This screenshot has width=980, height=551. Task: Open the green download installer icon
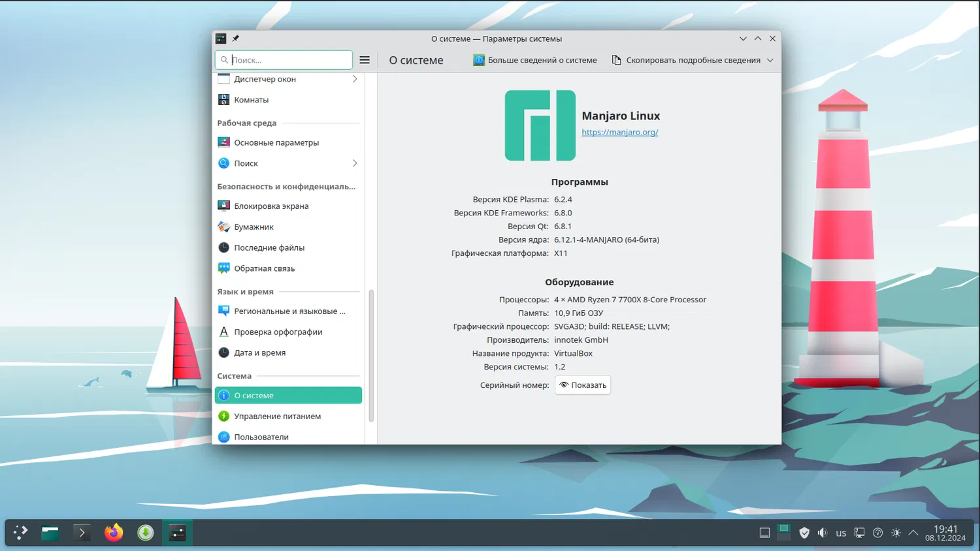pyautogui.click(x=146, y=533)
